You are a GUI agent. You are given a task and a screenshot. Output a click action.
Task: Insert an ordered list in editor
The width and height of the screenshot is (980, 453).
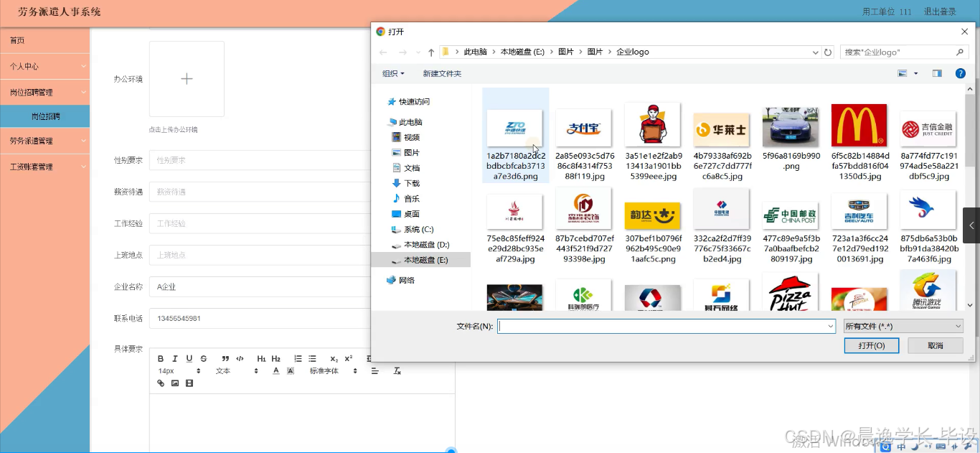[298, 359]
